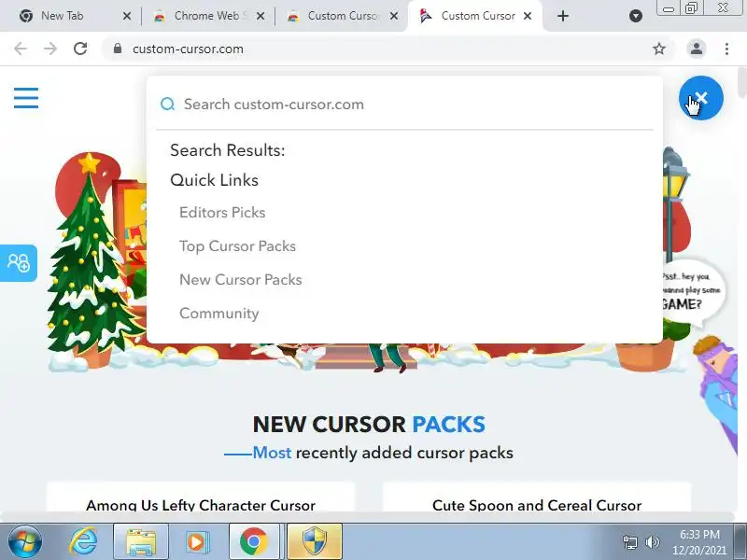Open the community users side icon
Viewport: 747px width, 560px height.
[x=19, y=263]
